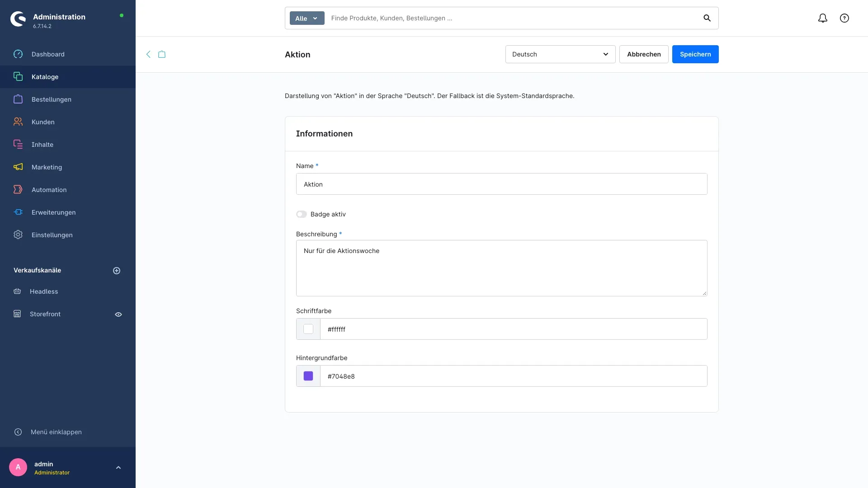Screen dimensions: 868x488
Task: Expand the admin user menu chevron
Action: pyautogui.click(x=118, y=468)
